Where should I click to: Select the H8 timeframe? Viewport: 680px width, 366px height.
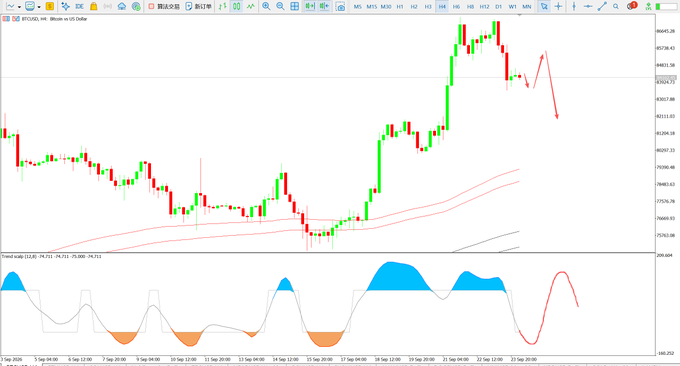pos(471,7)
